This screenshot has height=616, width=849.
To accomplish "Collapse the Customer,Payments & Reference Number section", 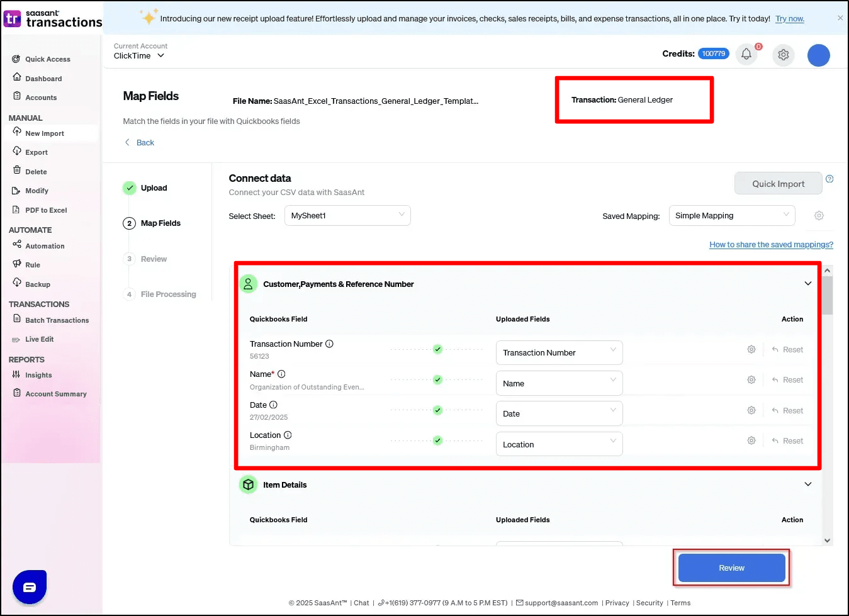I will tap(807, 283).
